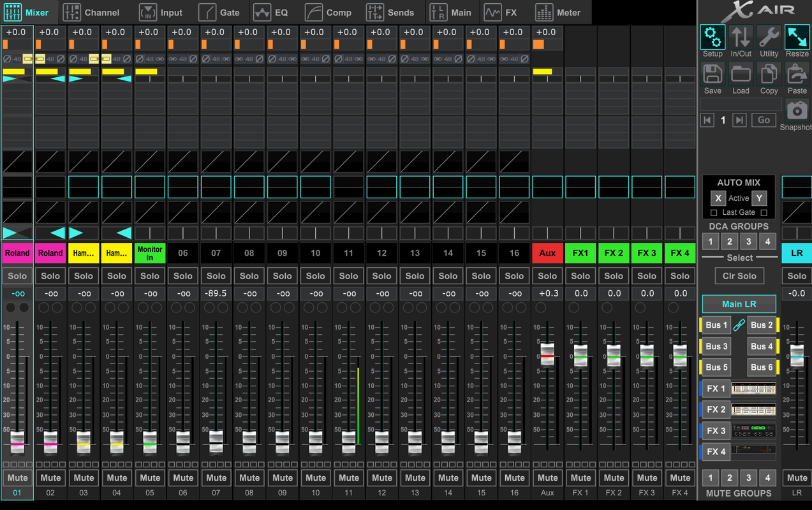
Task: Open the Setup gear icon
Action: tap(712, 37)
